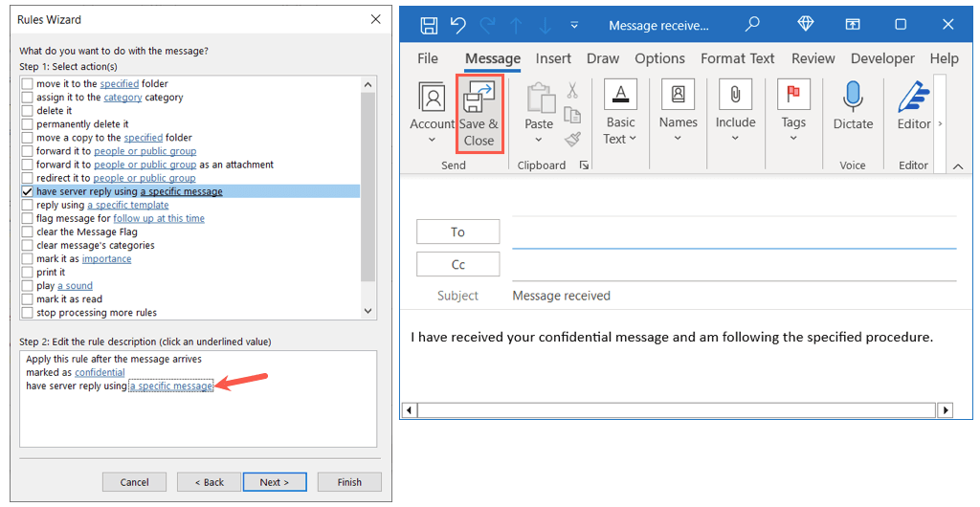Switch to the Developer tab
This screenshot has height=507, width=980.
click(x=882, y=58)
